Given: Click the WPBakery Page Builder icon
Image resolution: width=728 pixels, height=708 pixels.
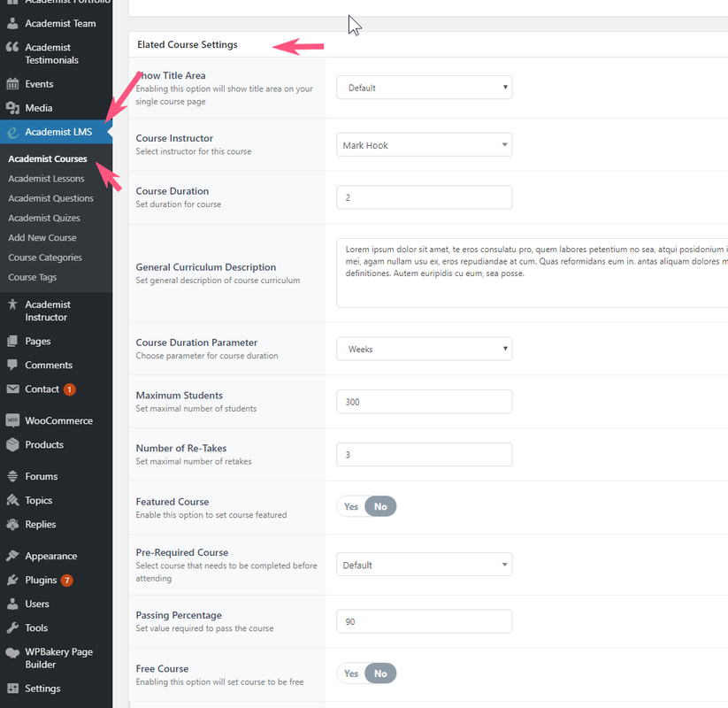Looking at the screenshot, I should [x=12, y=652].
